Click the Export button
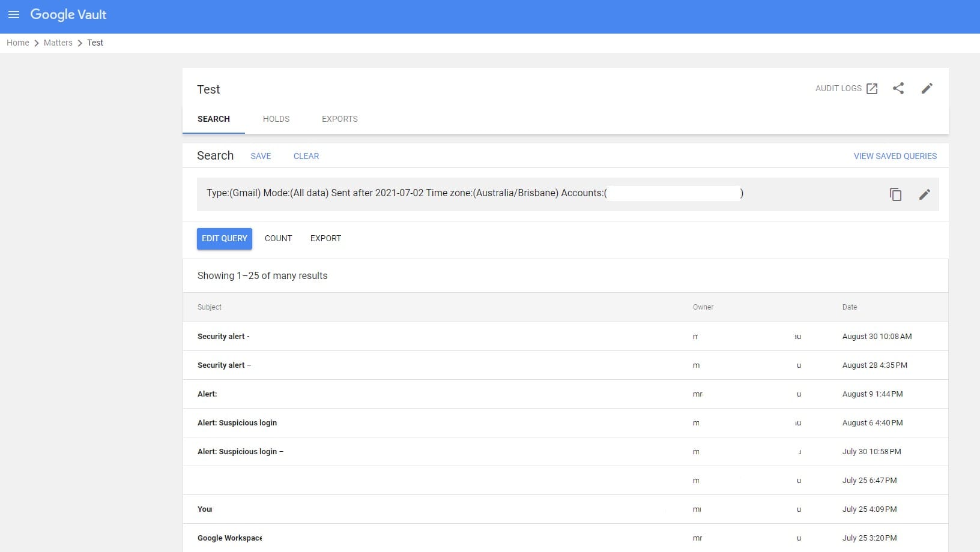This screenshot has height=552, width=980. pyautogui.click(x=325, y=238)
